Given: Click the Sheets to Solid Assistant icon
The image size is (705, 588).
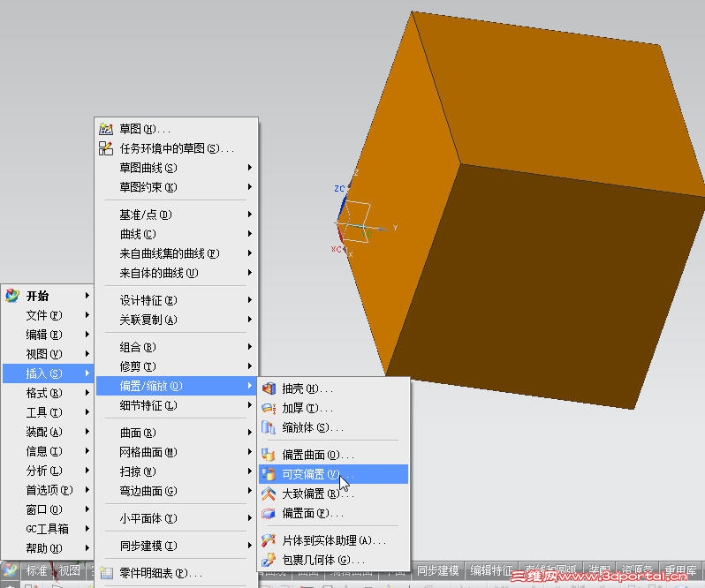Looking at the screenshot, I should pos(269,540).
